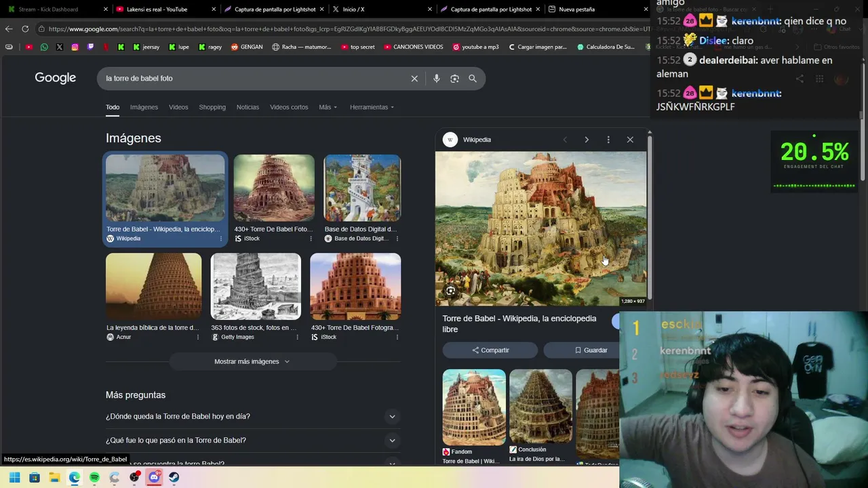The height and width of the screenshot is (488, 868).
Task: Open the 'CANCIONES VIDEOS' bookmark
Action: click(x=414, y=47)
